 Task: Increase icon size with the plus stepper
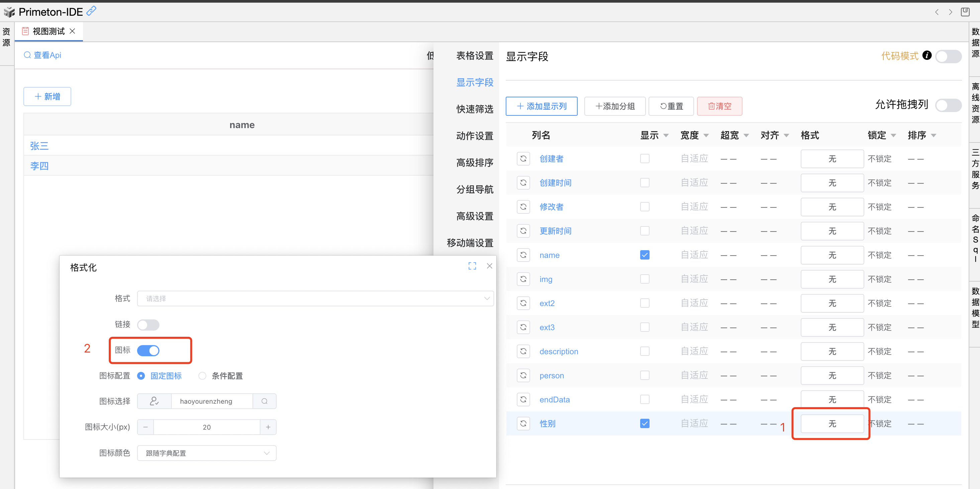[268, 427]
